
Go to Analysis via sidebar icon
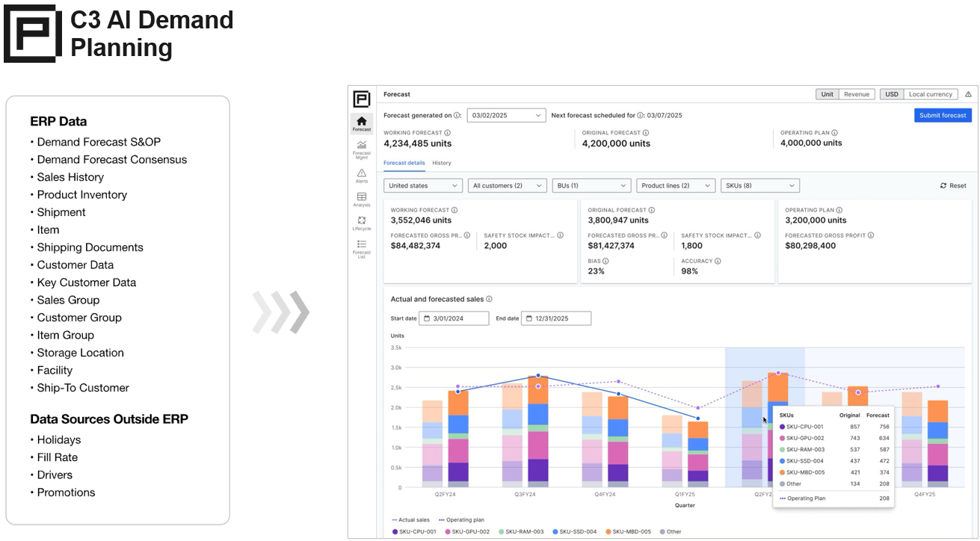362,200
